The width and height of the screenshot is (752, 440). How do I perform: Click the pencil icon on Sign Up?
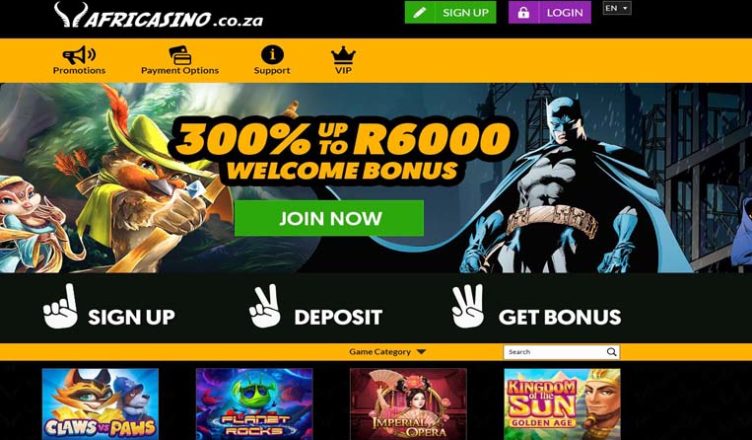pyautogui.click(x=419, y=12)
